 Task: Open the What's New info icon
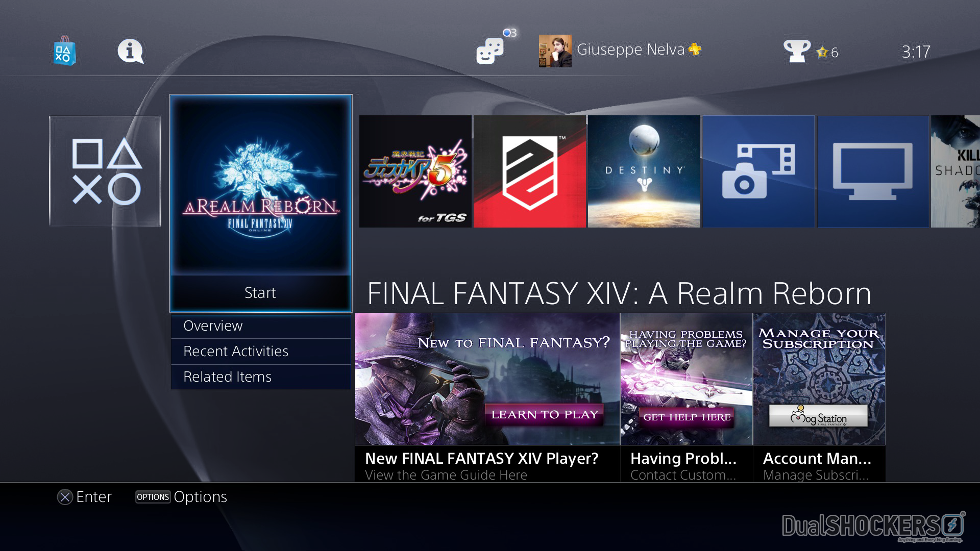pyautogui.click(x=131, y=52)
